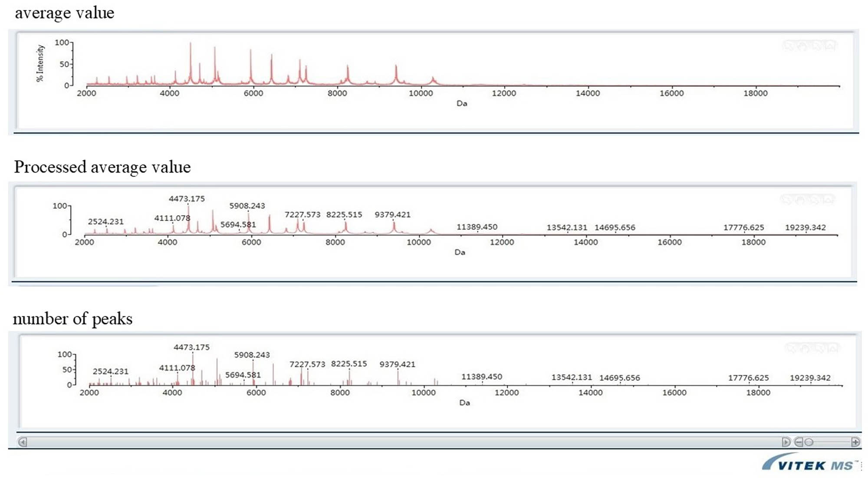868x478 pixels.
Task: Select the 4473.175 peak label in the Processed average spectrum
Action: (x=187, y=200)
